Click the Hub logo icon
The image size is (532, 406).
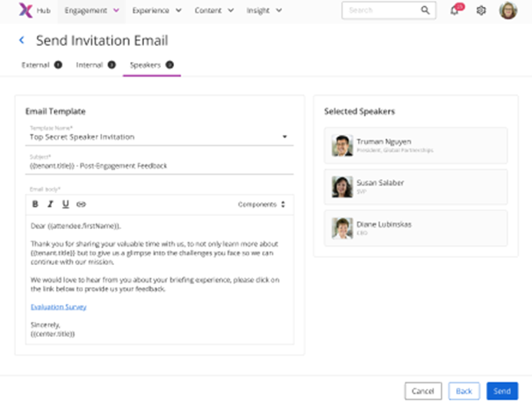[25, 11]
